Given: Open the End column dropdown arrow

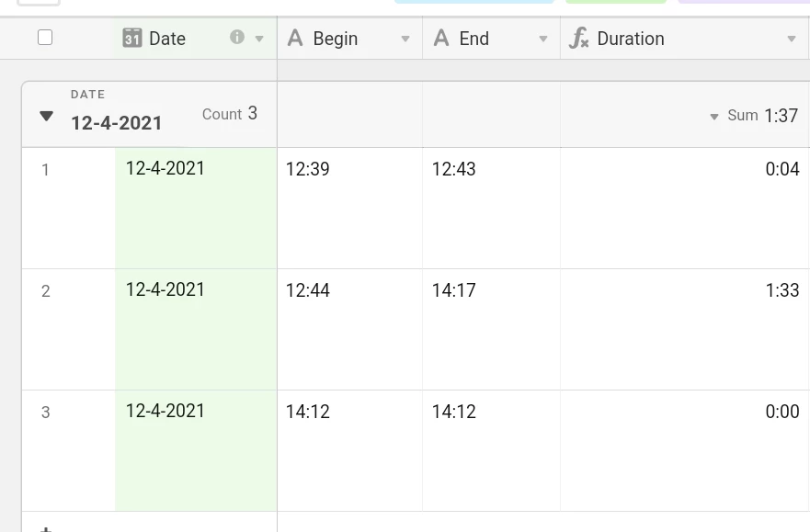Looking at the screenshot, I should pos(543,39).
